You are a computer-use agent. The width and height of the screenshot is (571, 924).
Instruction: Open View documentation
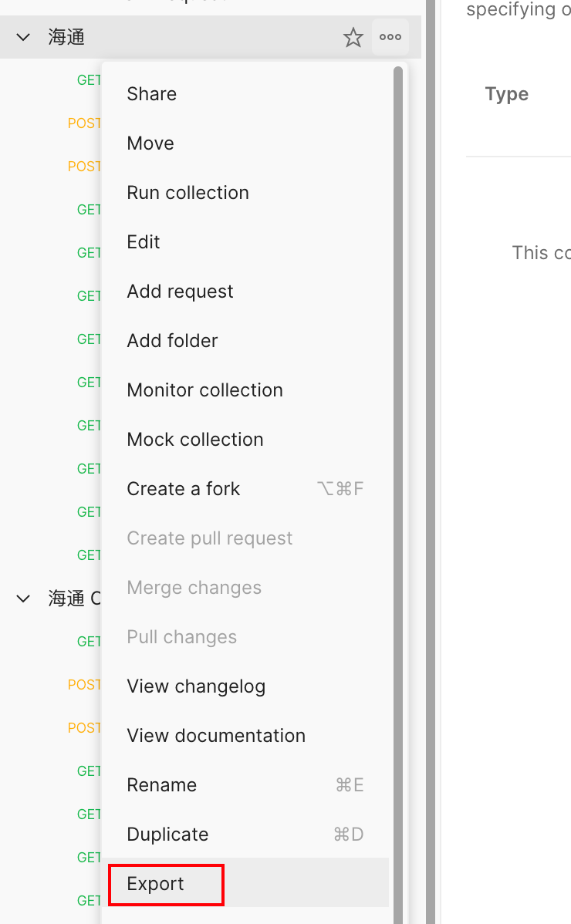point(216,735)
